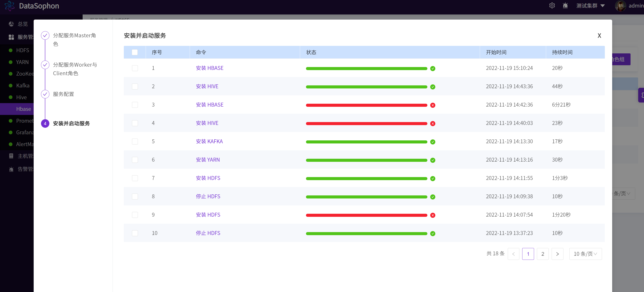Toggle the select-all checkbox in table header

pyautogui.click(x=135, y=52)
